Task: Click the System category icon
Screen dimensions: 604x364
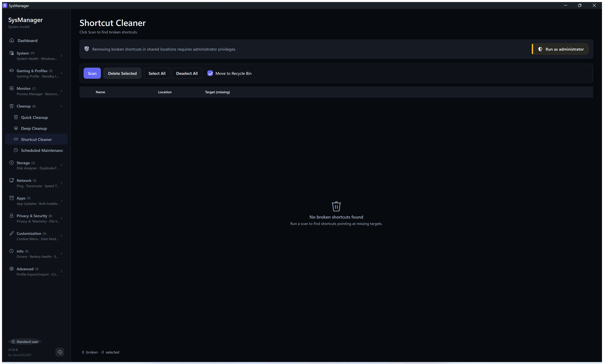Action: click(x=12, y=53)
